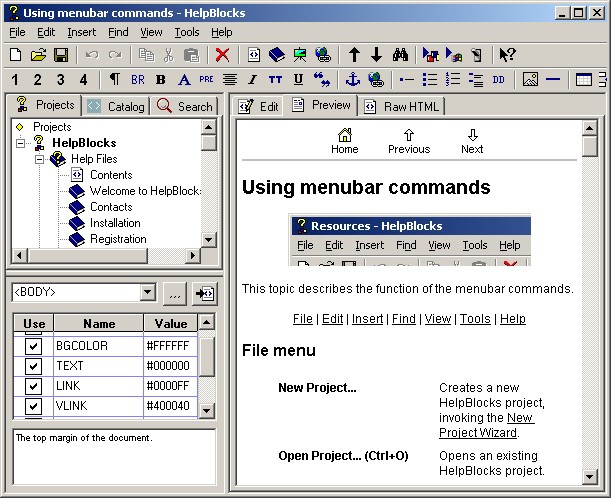611x498 pixels.
Task: Open the Tools menu
Action: click(x=187, y=32)
